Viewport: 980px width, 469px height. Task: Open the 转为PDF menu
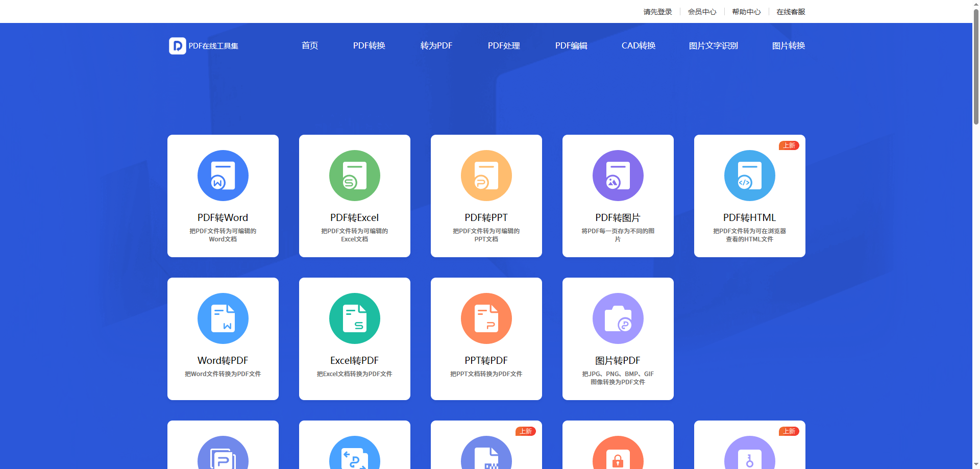click(x=436, y=45)
